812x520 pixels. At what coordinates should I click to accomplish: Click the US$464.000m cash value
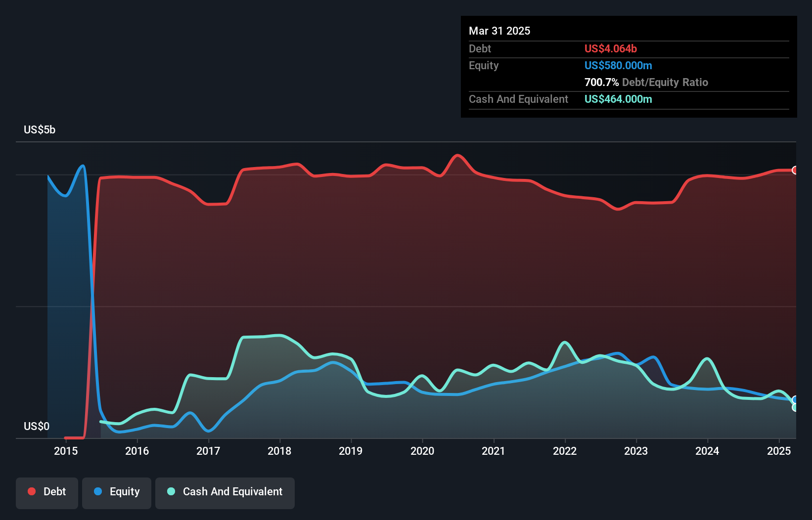[618, 99]
